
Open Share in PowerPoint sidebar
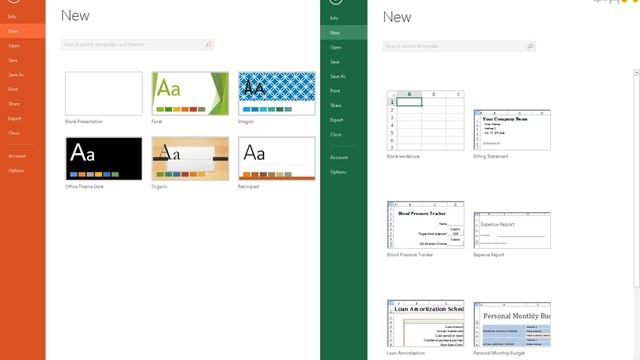click(13, 104)
